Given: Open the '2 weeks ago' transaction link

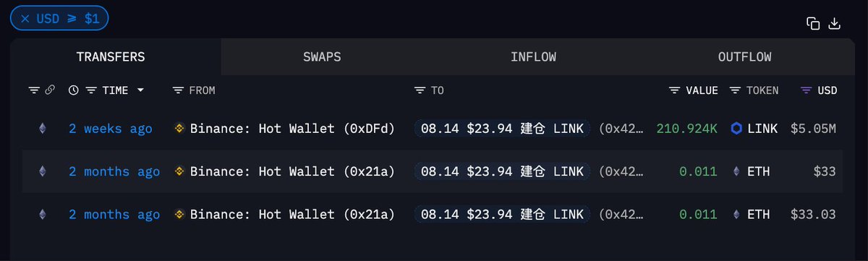Looking at the screenshot, I should [x=111, y=129].
